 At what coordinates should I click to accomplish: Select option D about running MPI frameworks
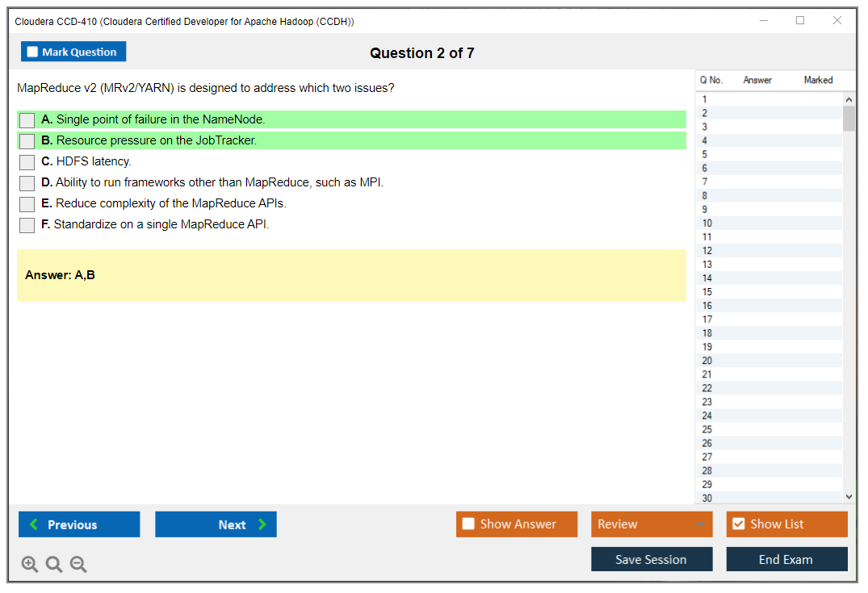pyautogui.click(x=27, y=183)
